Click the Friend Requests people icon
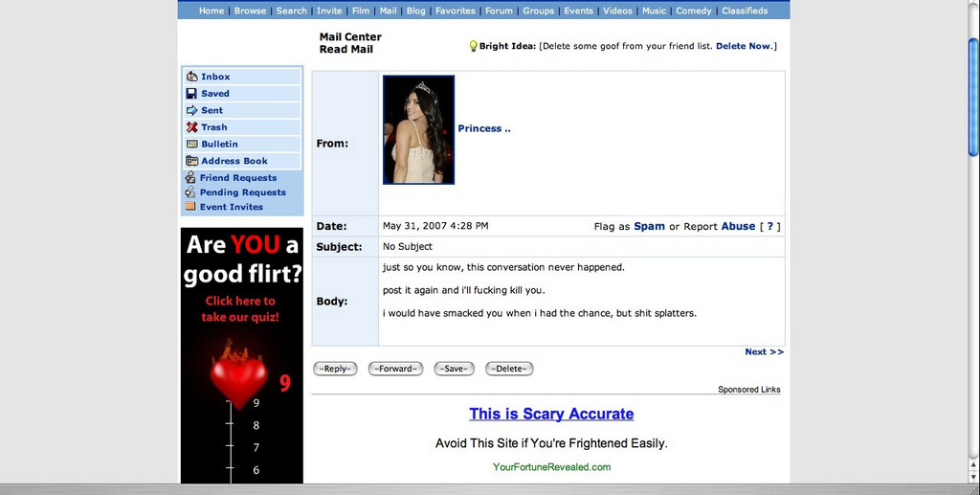The height and width of the screenshot is (495, 980). click(x=190, y=177)
